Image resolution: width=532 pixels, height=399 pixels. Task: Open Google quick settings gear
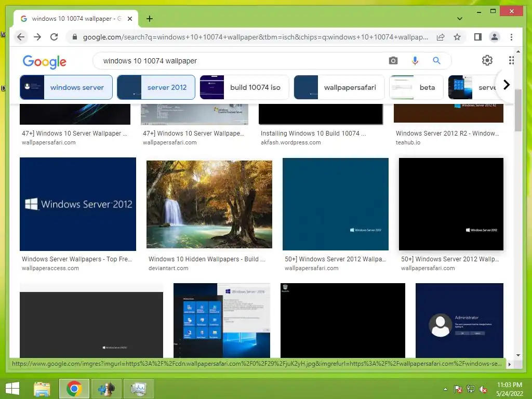coord(487,60)
